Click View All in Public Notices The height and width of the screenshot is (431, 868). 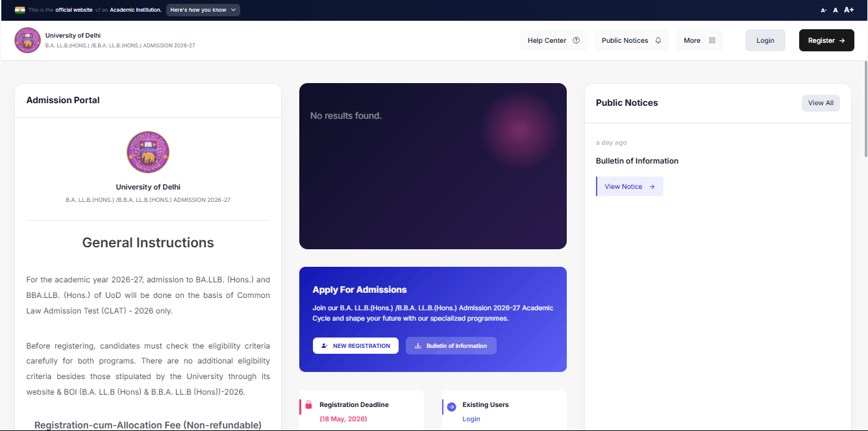pos(821,103)
